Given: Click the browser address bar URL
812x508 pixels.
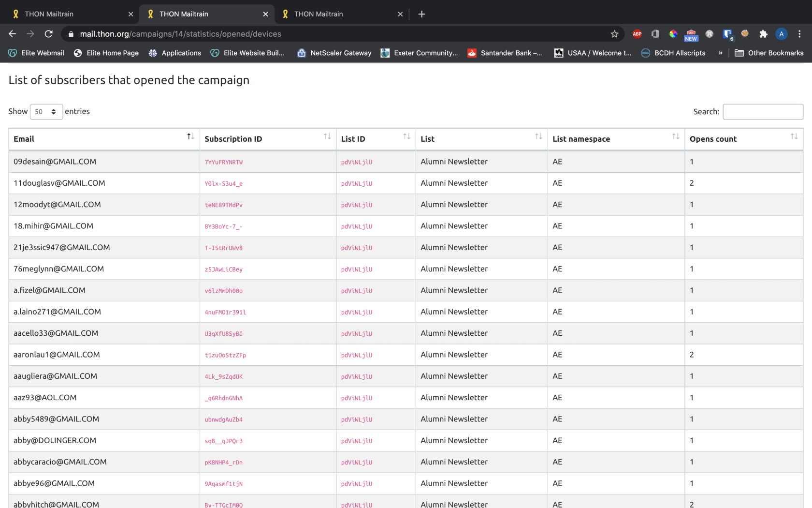Looking at the screenshot, I should coord(180,34).
